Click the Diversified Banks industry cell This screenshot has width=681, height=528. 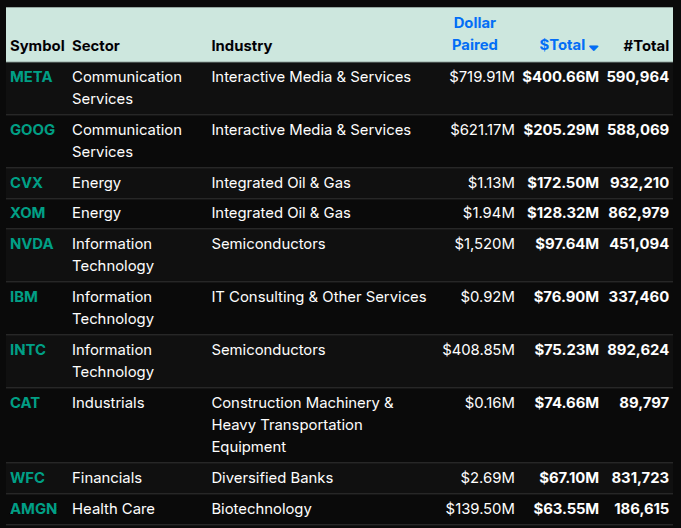pyautogui.click(x=272, y=478)
